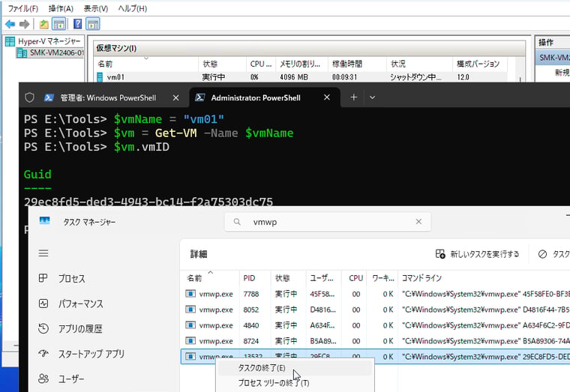Viewport: 570px width, 392px height.
Task: Open the 表示(V) menu
Action: [x=95, y=8]
